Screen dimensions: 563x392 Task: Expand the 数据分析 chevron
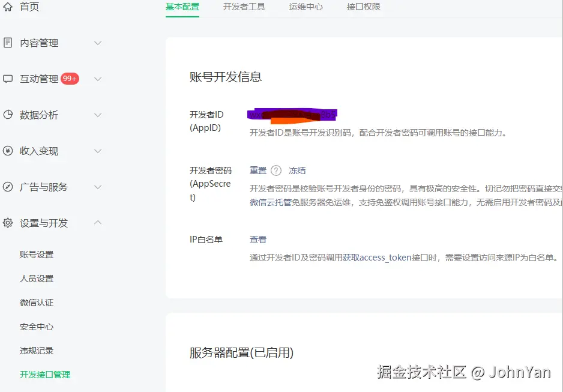click(x=98, y=115)
